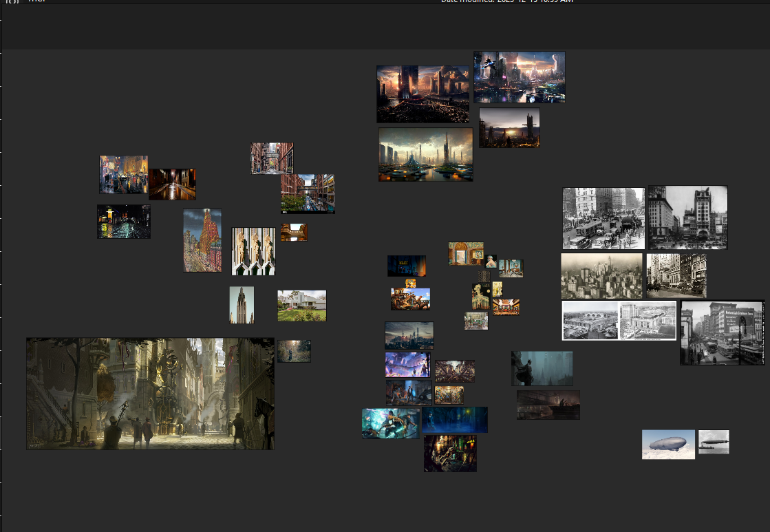Select the black-and-white busy trolley street photo

603,218
